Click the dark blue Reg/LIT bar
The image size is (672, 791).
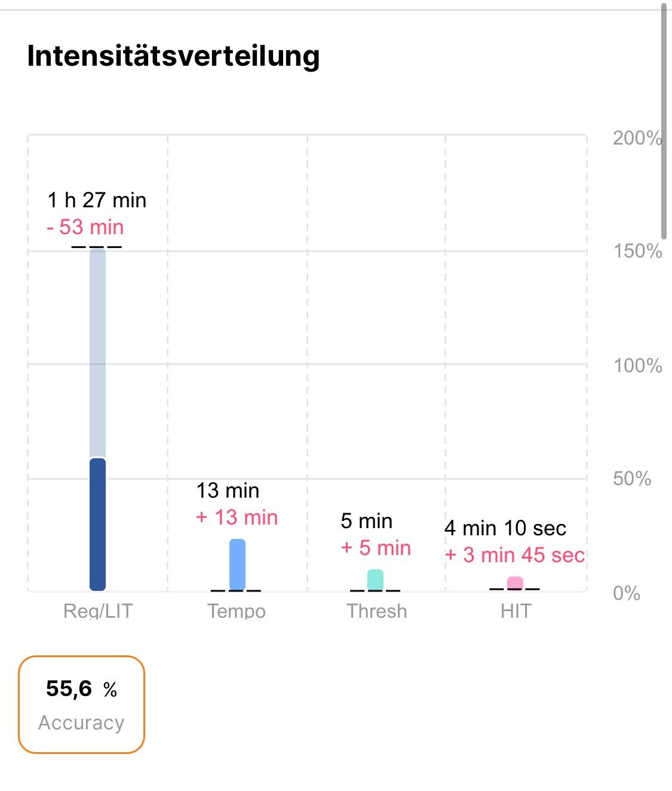point(97,524)
